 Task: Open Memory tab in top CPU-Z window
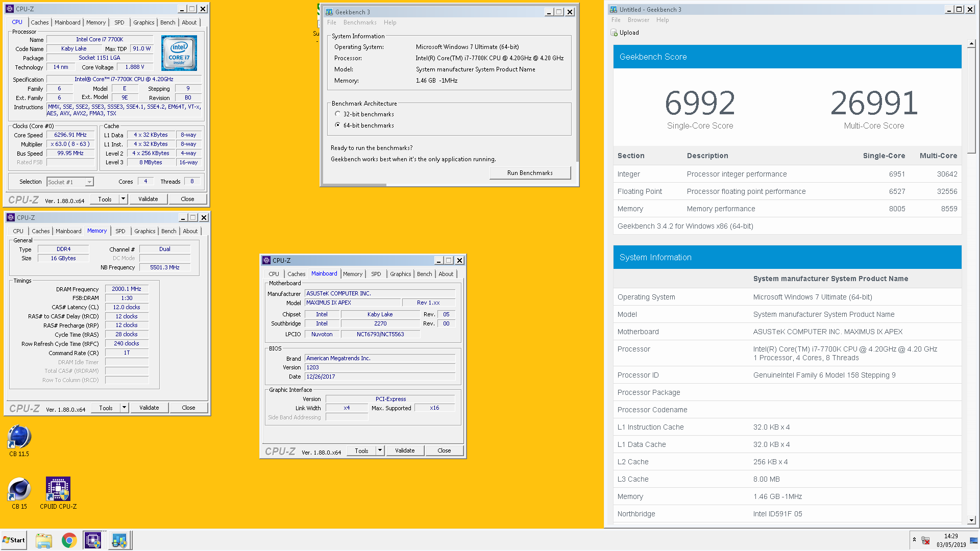pos(96,22)
